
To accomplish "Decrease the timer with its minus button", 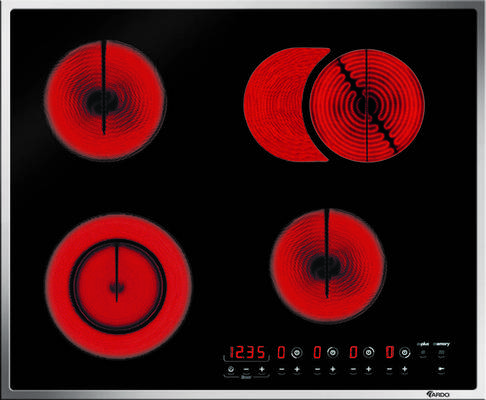I will coord(246,369).
